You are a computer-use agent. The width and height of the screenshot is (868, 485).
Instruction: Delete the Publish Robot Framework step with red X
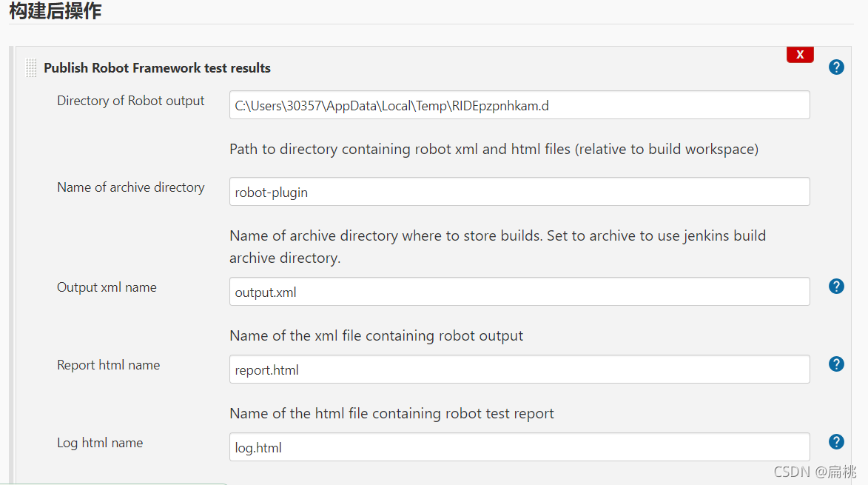[x=800, y=54]
